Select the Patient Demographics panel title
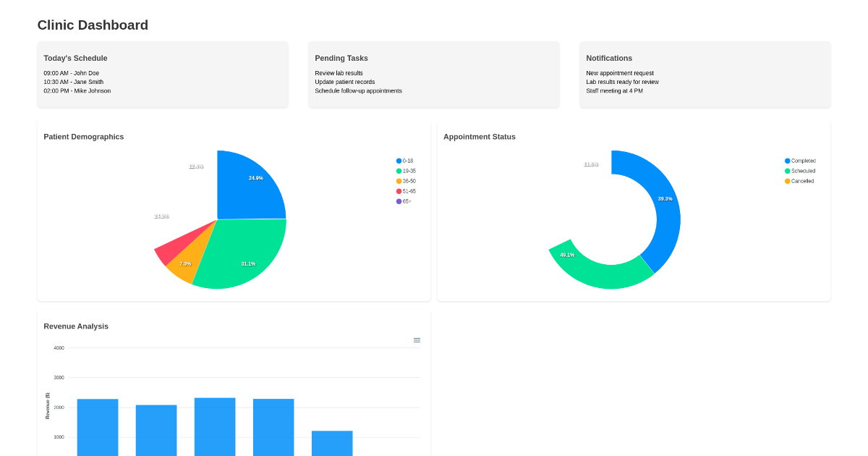Image resolution: width=868 pixels, height=456 pixels. coord(84,137)
